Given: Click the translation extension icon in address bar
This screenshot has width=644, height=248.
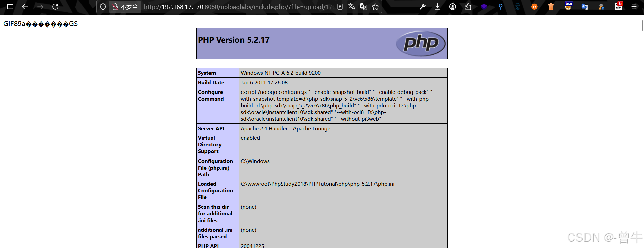Looking at the screenshot, I should (x=363, y=7).
